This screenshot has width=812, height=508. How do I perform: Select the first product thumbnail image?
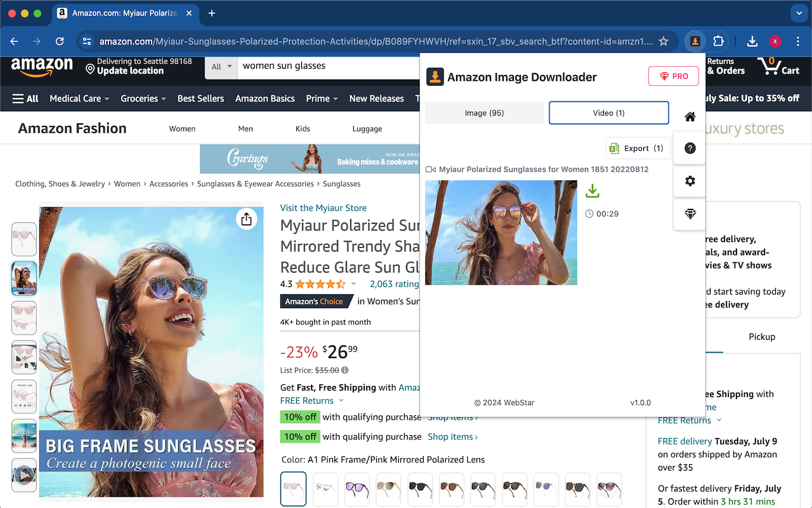point(24,239)
